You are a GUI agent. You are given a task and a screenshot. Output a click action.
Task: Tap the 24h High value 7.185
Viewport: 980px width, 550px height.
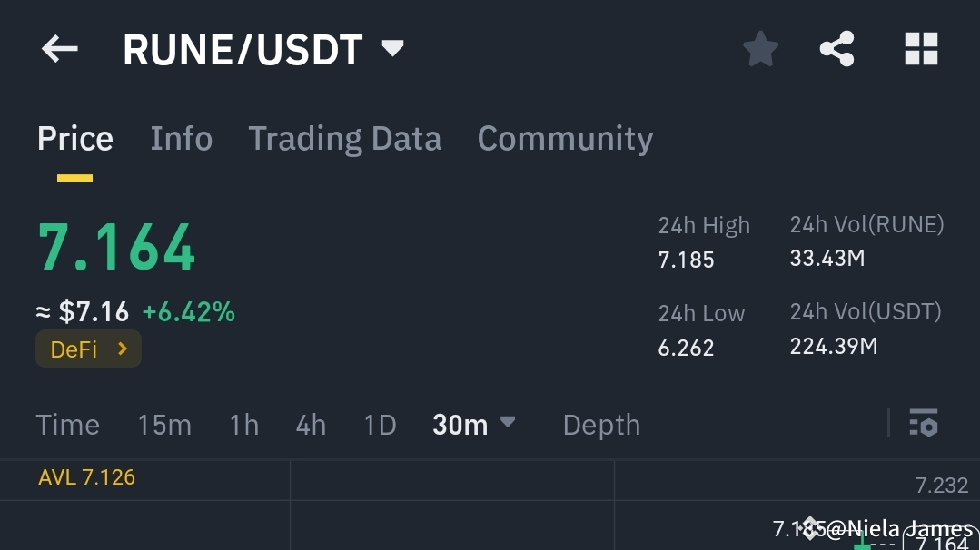point(685,259)
